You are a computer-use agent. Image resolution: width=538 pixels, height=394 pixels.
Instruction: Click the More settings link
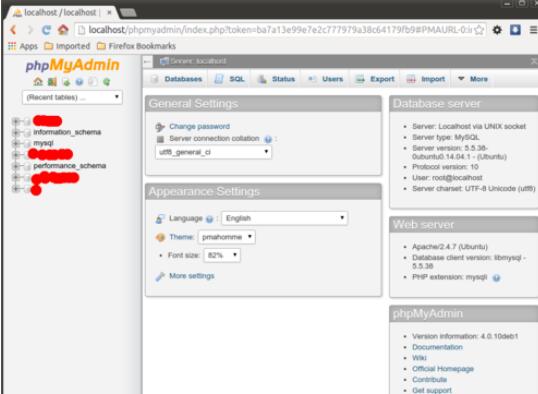191,276
